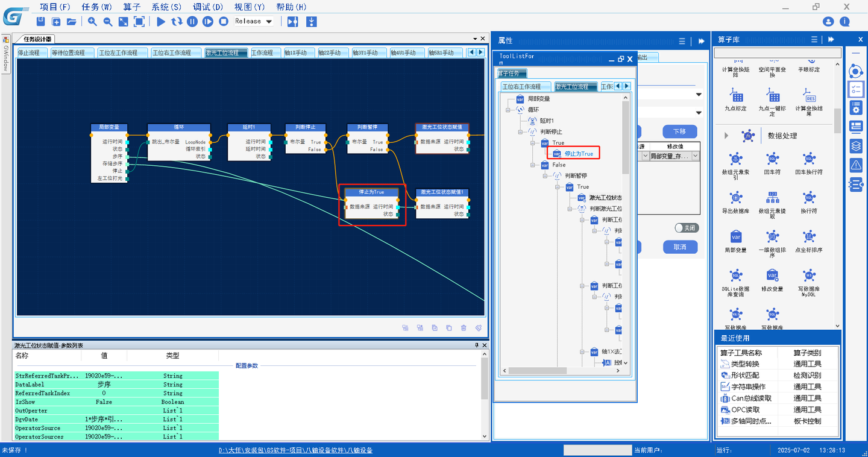Viewport: 868px width, 457px height.
Task: Open the 任务设计器 panel options arrow
Action: point(474,39)
